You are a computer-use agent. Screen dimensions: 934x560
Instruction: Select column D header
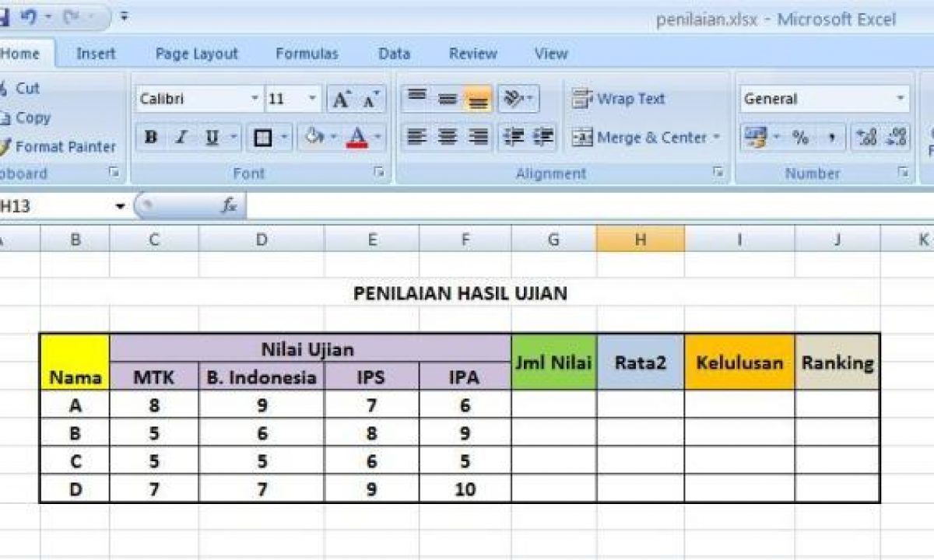tap(262, 240)
